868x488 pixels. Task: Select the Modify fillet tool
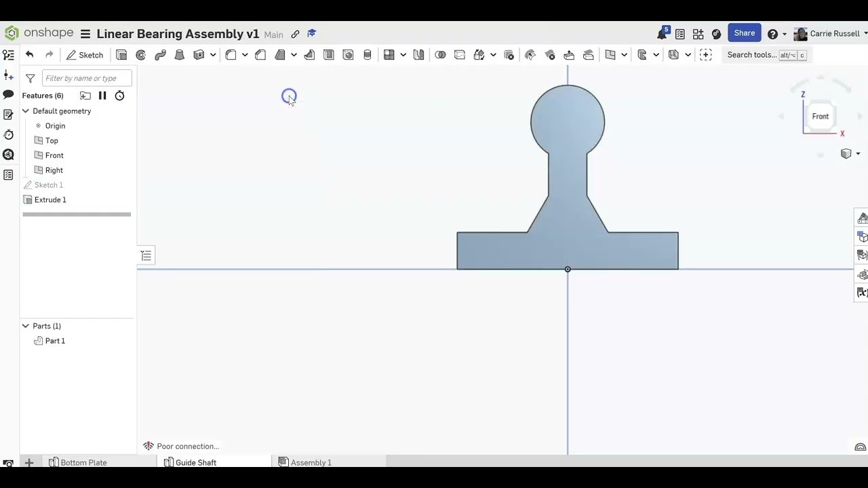click(530, 55)
